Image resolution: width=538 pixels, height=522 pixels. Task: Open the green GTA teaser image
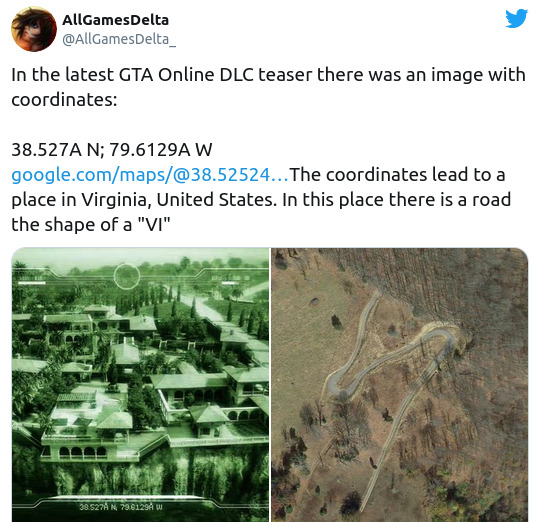pyautogui.click(x=140, y=385)
